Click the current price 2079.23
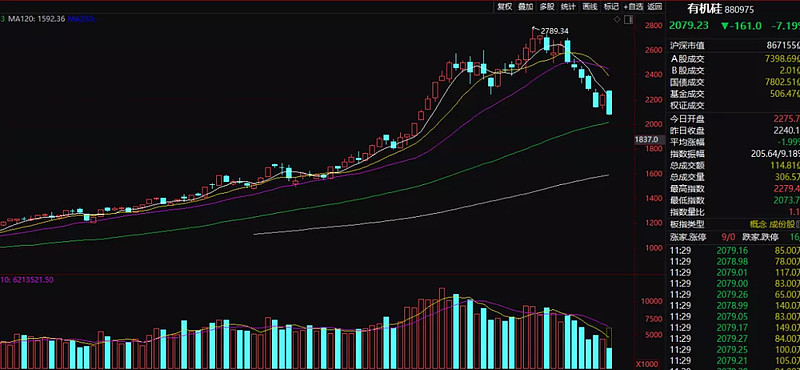800x370 pixels. (689, 26)
